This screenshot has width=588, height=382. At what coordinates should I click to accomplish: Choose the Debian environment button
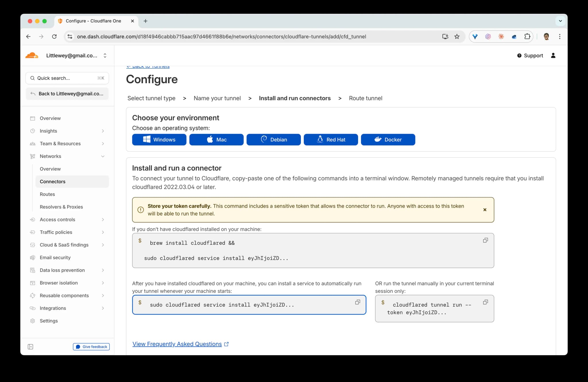(x=273, y=140)
